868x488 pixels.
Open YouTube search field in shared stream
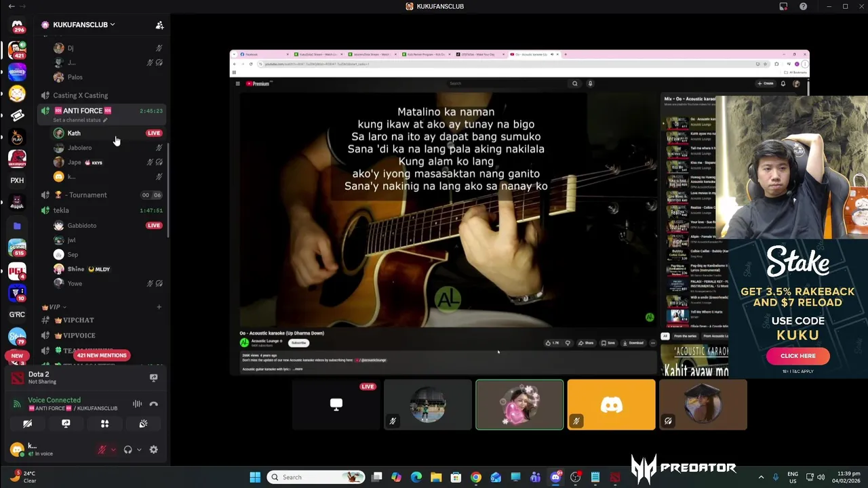coord(507,83)
